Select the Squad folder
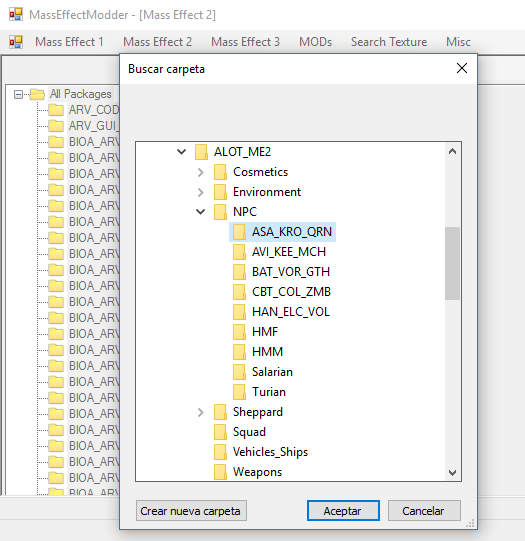This screenshot has width=525, height=541. [x=249, y=432]
